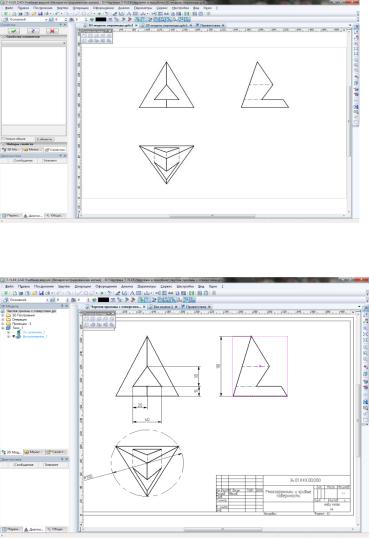Screen dimensions: 369x538
Task: Pin the diagnostics panel in the lower window
Action: [62, 459]
